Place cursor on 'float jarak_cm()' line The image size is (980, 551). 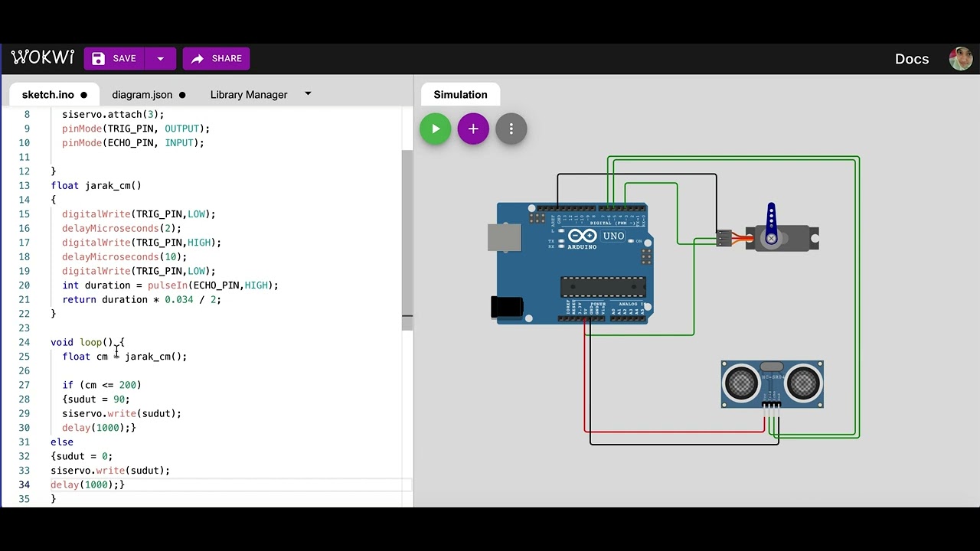pyautogui.click(x=96, y=185)
